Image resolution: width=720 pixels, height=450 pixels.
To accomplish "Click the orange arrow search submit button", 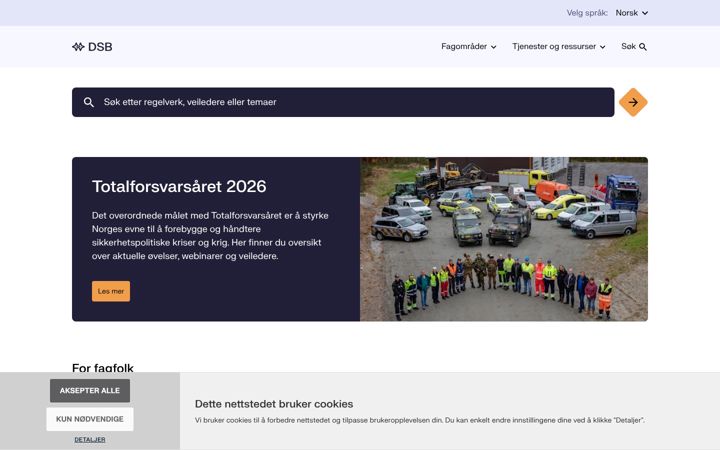I will (x=633, y=102).
